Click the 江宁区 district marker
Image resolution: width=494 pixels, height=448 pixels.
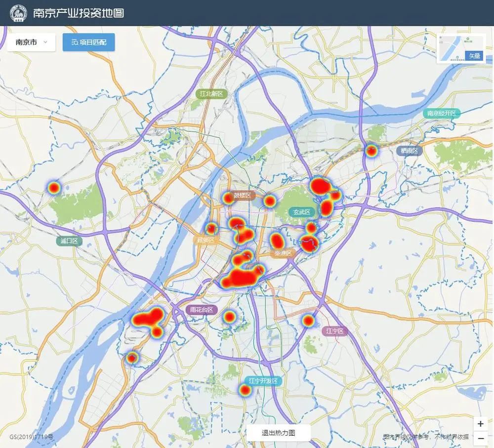(x=335, y=331)
